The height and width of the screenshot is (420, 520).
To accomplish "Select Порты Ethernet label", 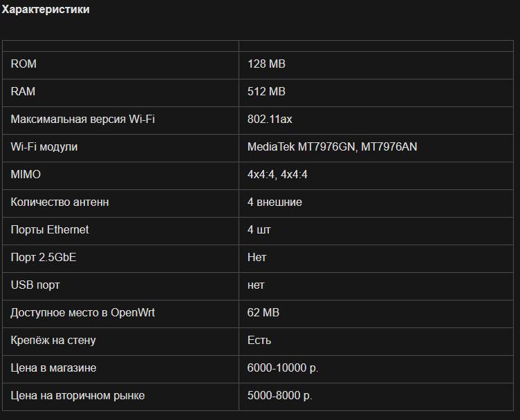I will (x=50, y=229).
